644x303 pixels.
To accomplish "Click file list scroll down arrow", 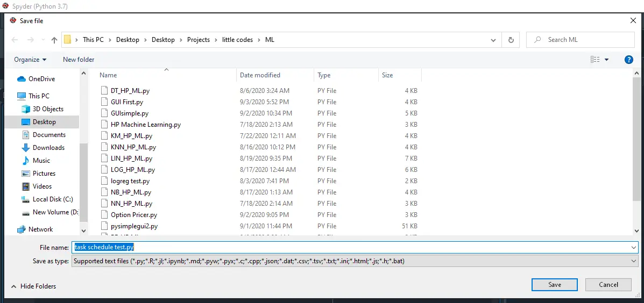I will (x=636, y=231).
